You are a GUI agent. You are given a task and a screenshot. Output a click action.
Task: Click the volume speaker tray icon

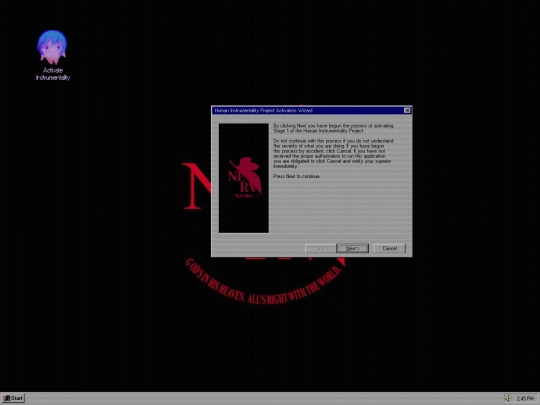(507, 398)
